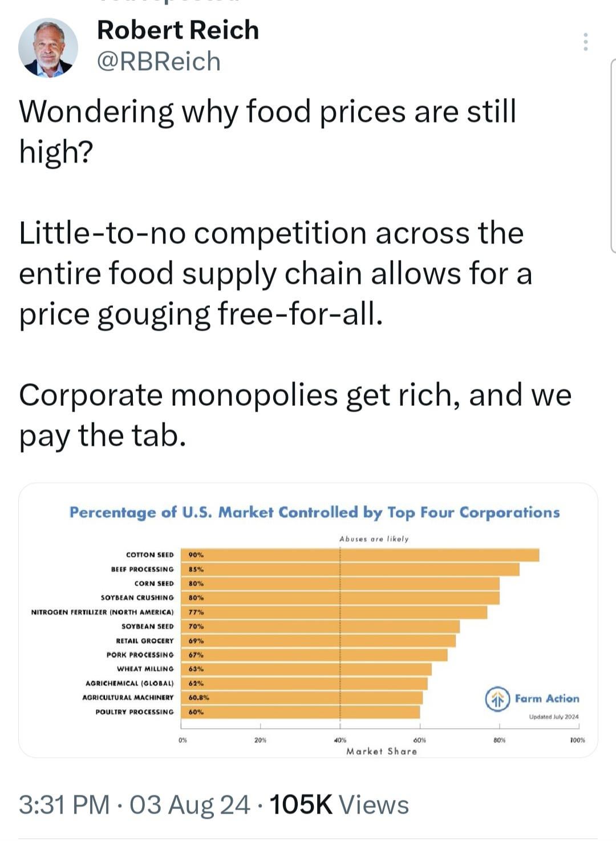
Task: Click the 3:31 PM timestamp
Action: click(64, 805)
